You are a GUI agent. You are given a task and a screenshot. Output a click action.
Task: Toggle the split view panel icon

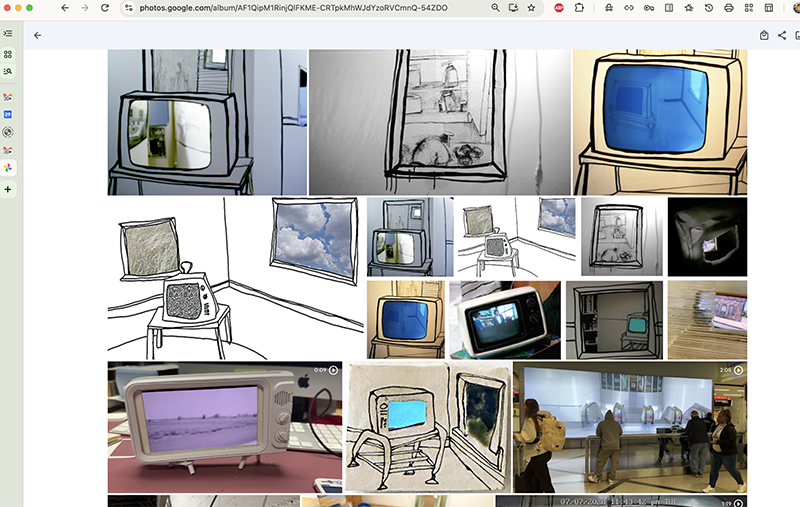668,8
